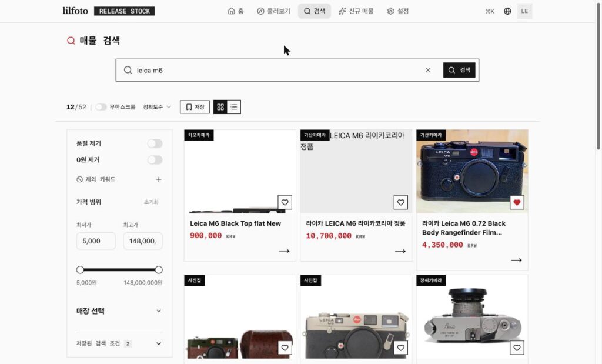602x364 pixels.
Task: Click 사진집 tag on grey Leica card
Action: coord(310,280)
